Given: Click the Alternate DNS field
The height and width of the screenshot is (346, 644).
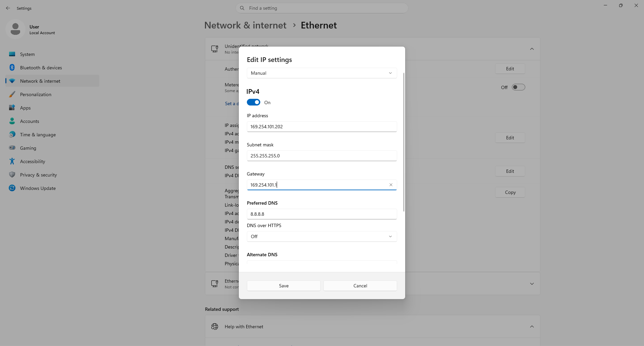Looking at the screenshot, I should (322, 262).
